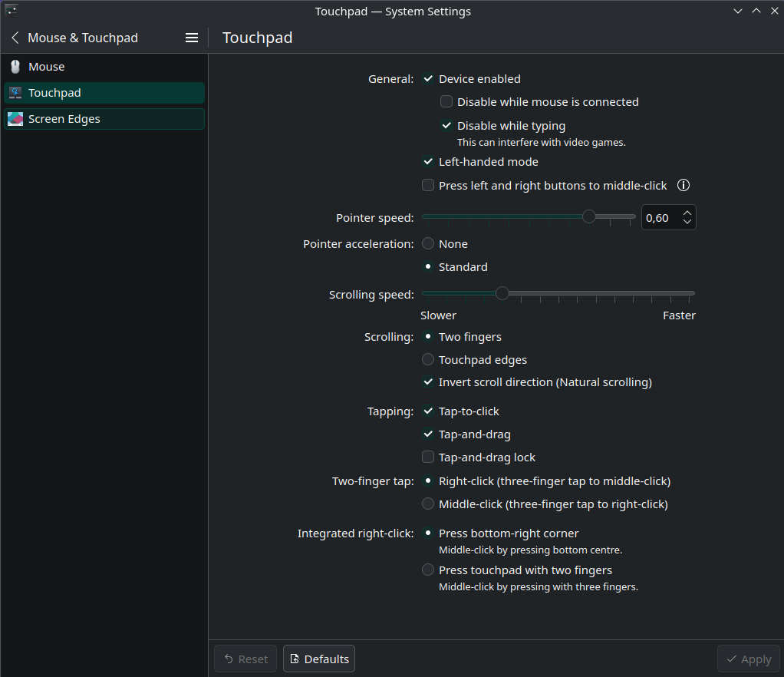Click the Pointer speed slider handle
Viewport: 784px width, 677px height.
(x=589, y=216)
